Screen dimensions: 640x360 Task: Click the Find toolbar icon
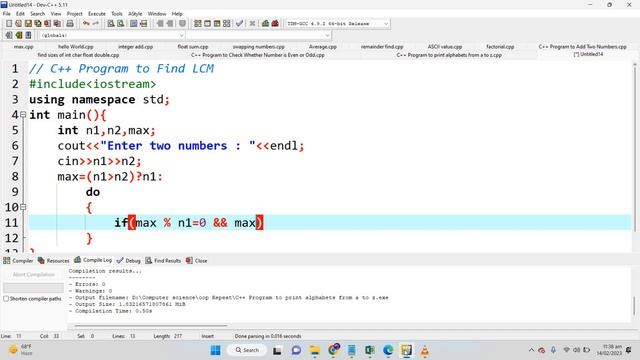[x=111, y=24]
